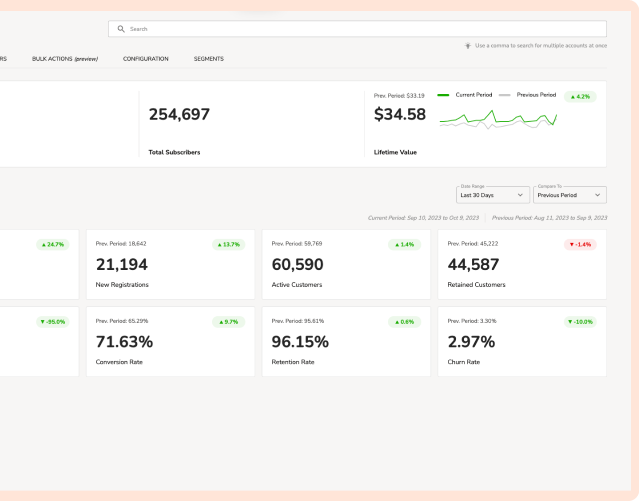Open the BULK ACTIONS (preview) tab
This screenshot has height=501, width=639.
click(x=65, y=59)
